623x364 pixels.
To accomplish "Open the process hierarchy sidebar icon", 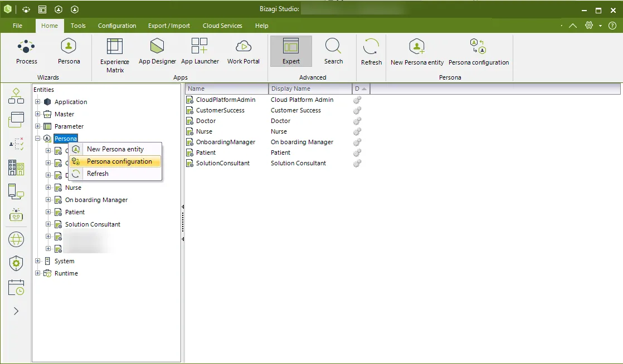I will point(16,96).
